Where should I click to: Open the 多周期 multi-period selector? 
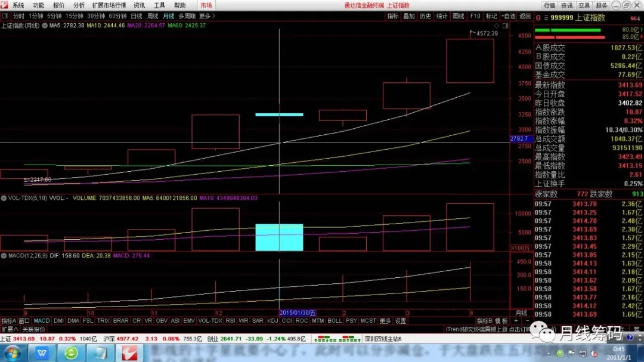pyautogui.click(x=187, y=16)
